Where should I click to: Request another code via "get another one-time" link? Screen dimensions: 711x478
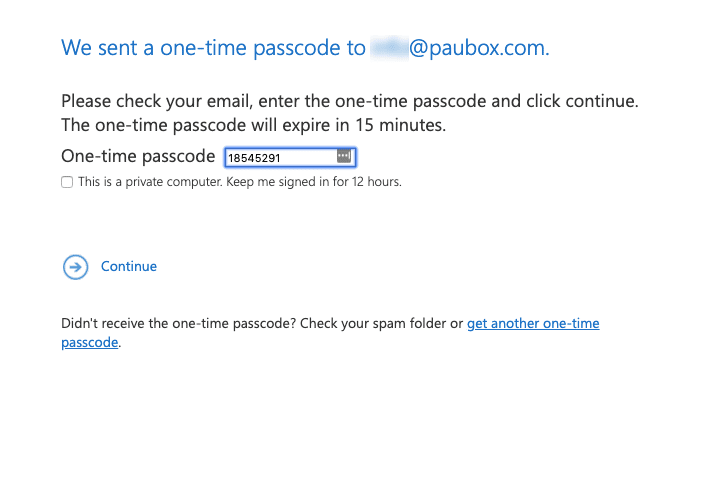(x=533, y=324)
